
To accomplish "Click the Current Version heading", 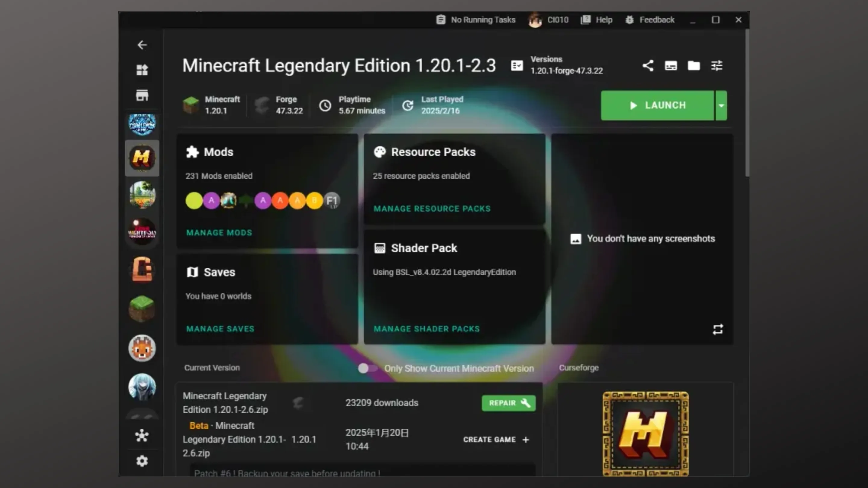I will coord(212,368).
